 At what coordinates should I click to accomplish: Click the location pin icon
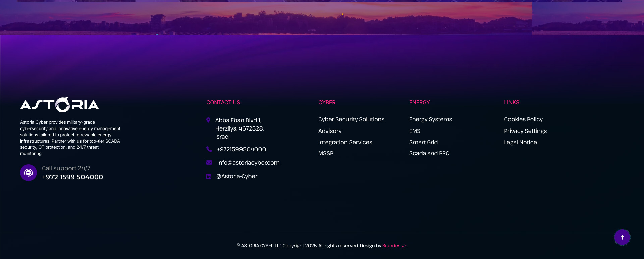click(x=208, y=120)
